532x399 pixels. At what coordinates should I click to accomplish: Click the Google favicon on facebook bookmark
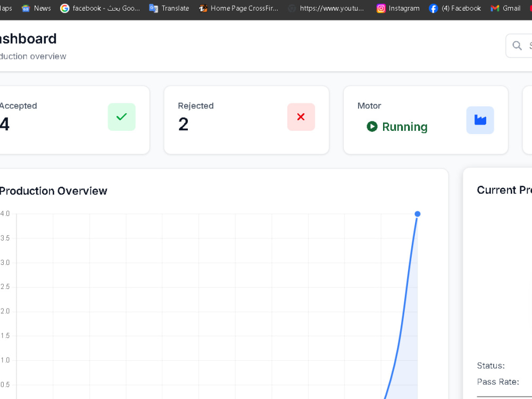click(x=64, y=8)
